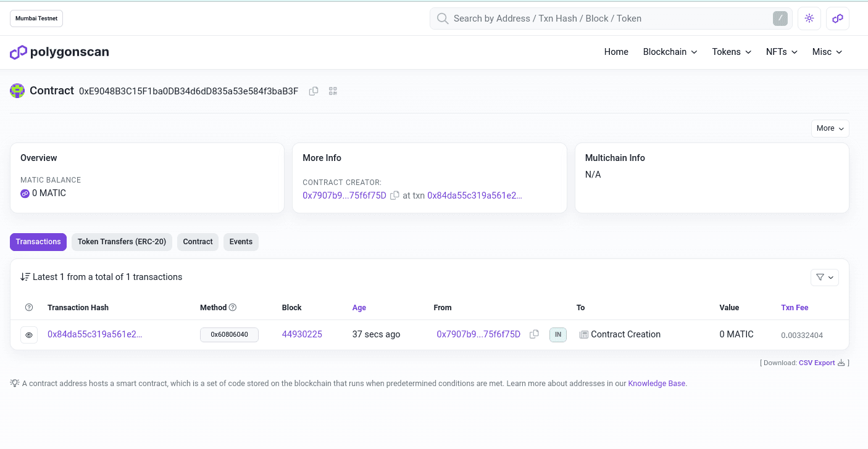Click the Contract Creation text

point(625,334)
